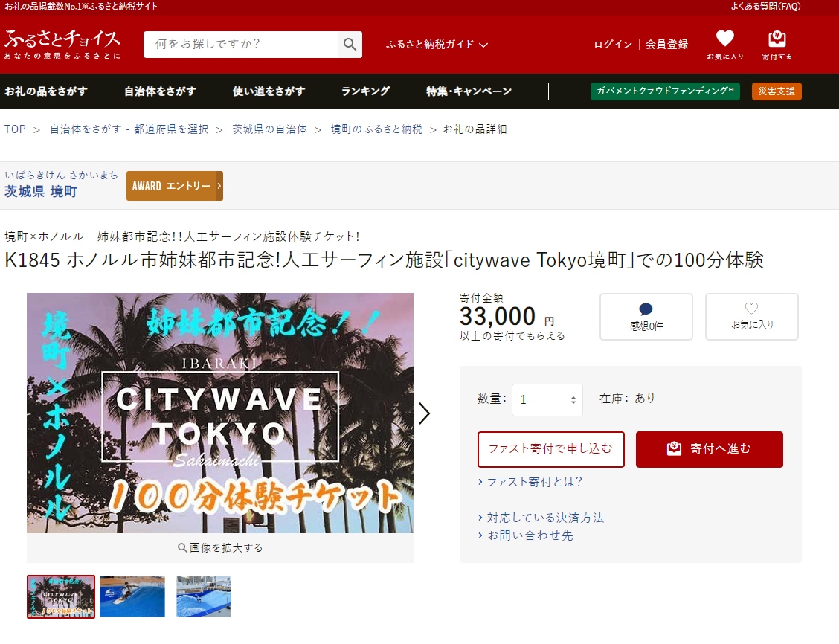Click the お礼の品詳細 breadcrumb text

pos(475,129)
